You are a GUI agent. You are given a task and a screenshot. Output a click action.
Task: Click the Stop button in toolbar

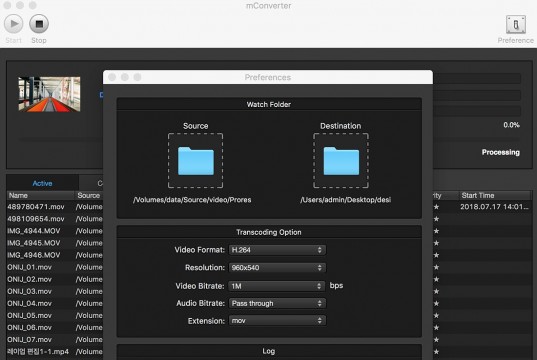[x=39, y=24]
